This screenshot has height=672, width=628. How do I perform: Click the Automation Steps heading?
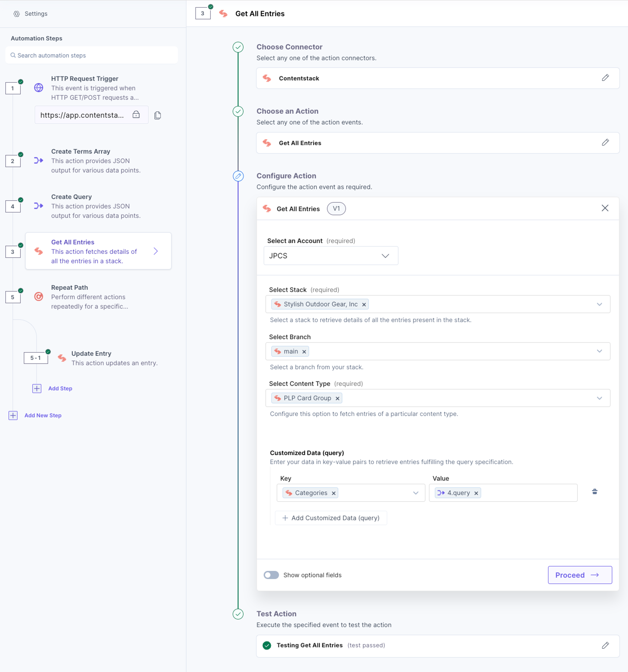[x=36, y=38]
